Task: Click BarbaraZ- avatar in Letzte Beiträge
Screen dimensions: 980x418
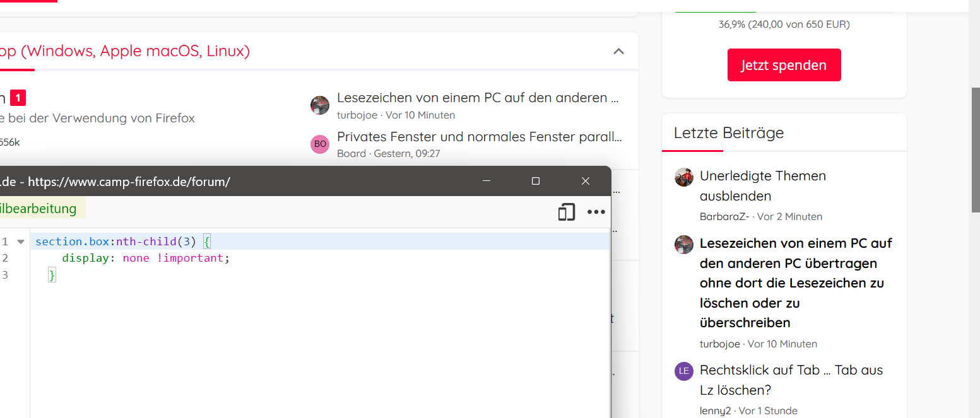Action: point(684,178)
